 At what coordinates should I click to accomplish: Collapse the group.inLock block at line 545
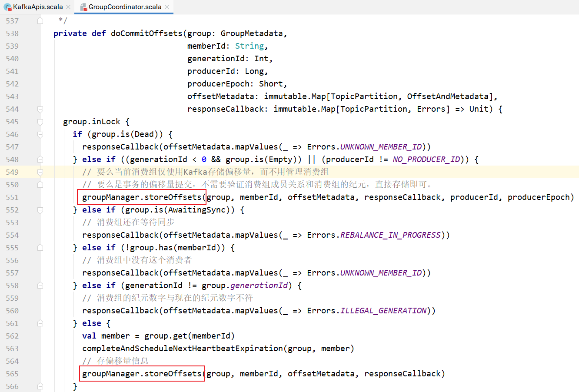[40, 122]
